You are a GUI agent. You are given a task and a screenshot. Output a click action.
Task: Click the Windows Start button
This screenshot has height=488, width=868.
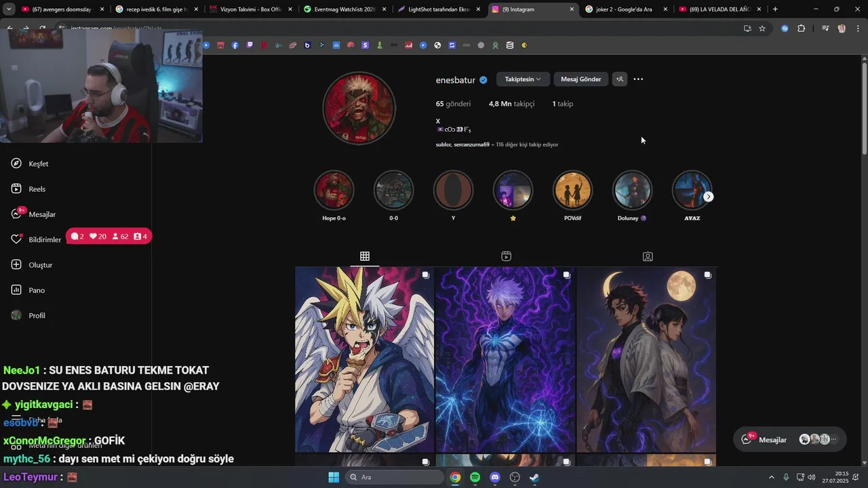[334, 477]
